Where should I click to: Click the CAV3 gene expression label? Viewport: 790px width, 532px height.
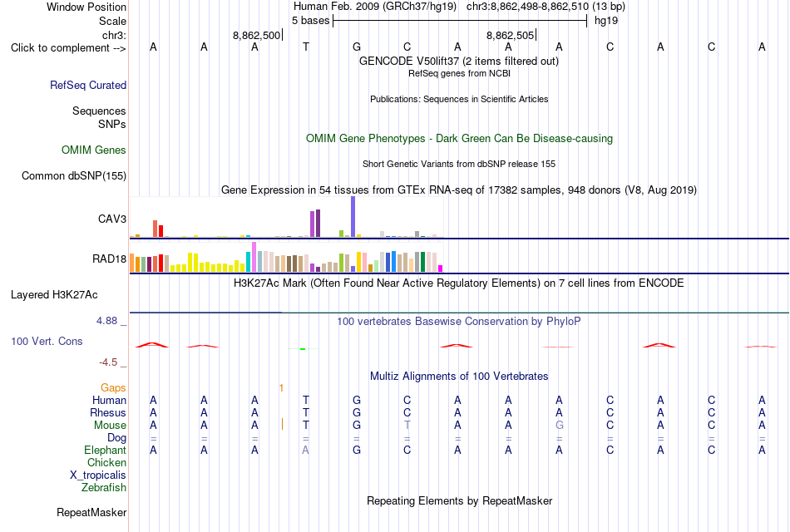coord(112,219)
